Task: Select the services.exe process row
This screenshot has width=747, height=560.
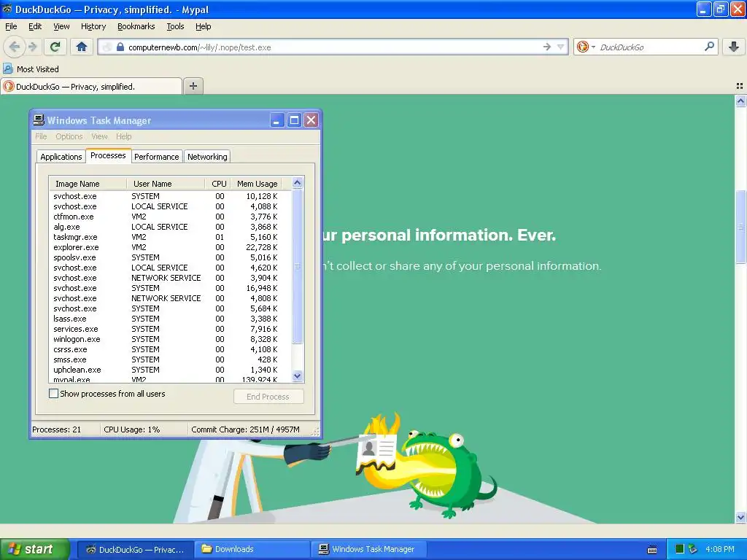Action: pyautogui.click(x=170, y=329)
